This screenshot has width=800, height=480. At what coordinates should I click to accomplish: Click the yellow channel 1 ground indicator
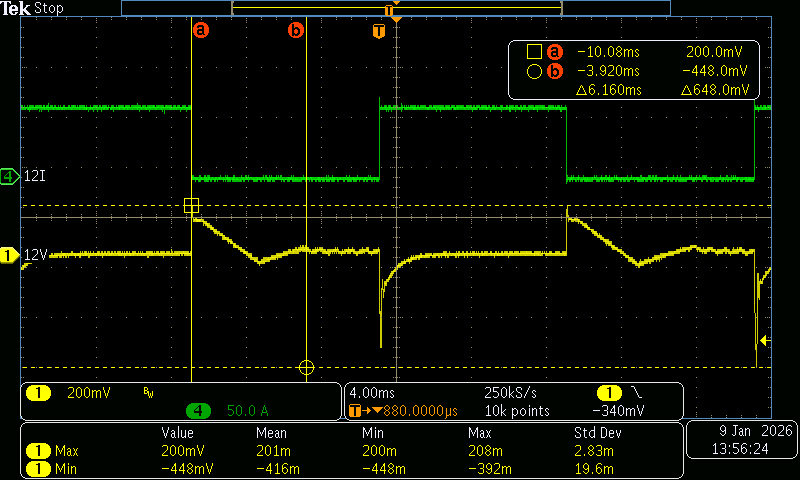(10, 256)
